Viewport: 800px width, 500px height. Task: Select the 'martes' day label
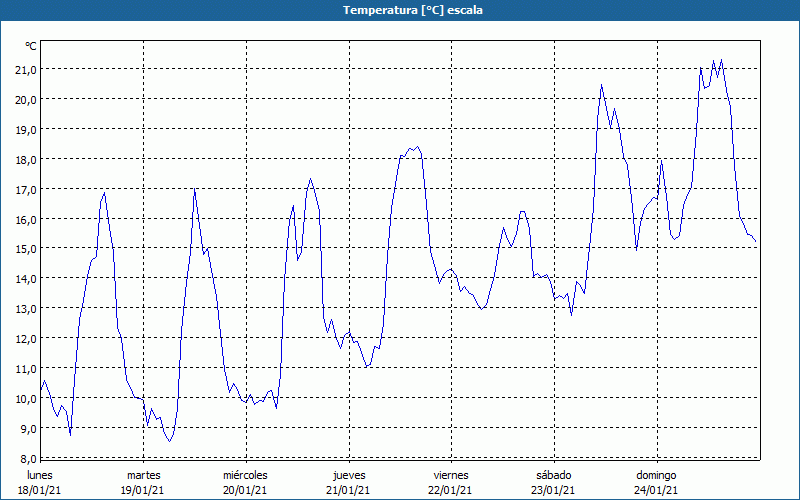(144, 475)
